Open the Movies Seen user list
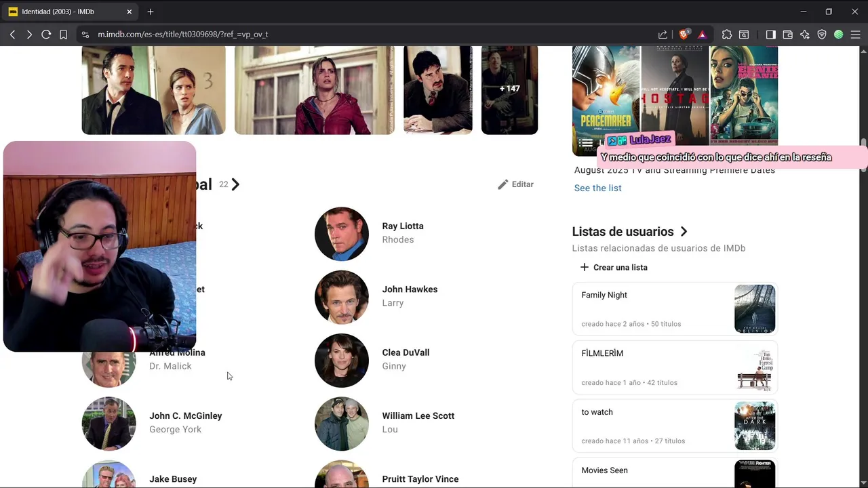Viewport: 868px width, 488px height. coord(675,472)
